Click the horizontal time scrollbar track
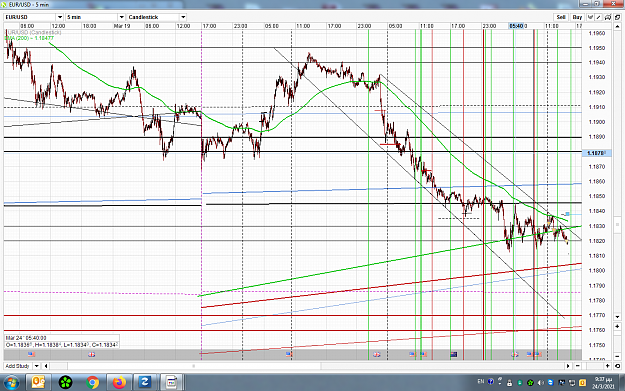625x391 pixels. (307, 366)
